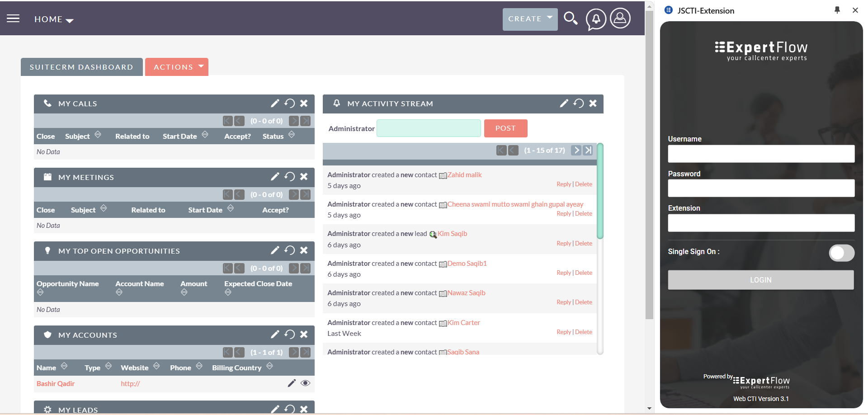This screenshot has height=415, width=868.
Task: Open the CREATE dropdown
Action: click(530, 19)
